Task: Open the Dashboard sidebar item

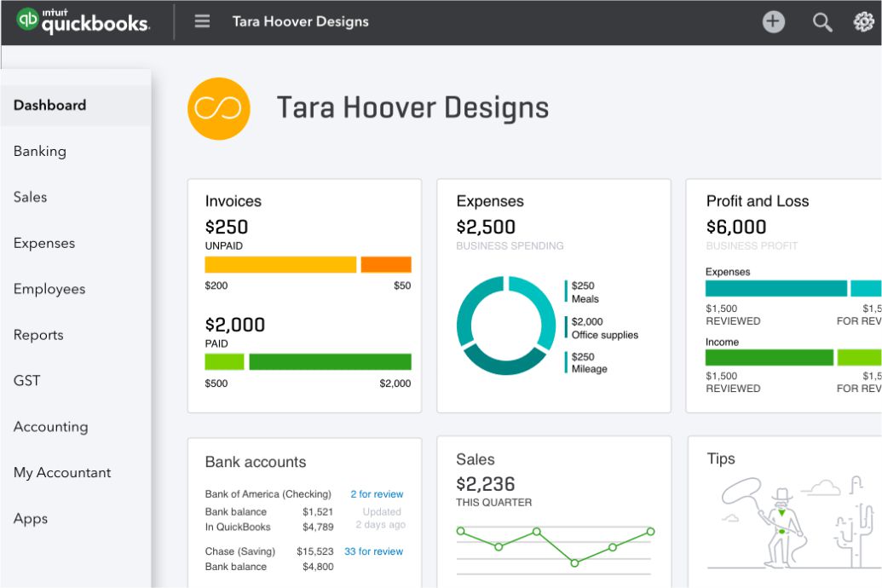Action: pos(76,105)
